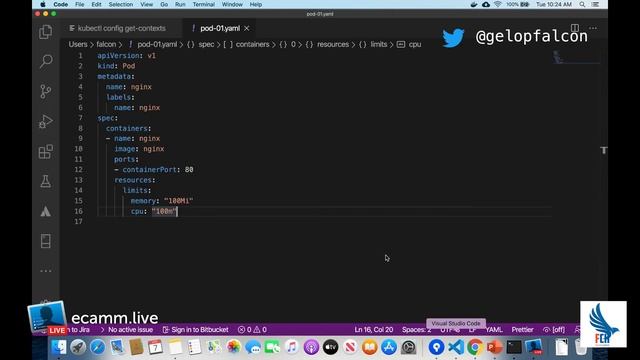This screenshot has height=360, width=640.
Task: Open the Search view in activity bar
Action: (46, 61)
